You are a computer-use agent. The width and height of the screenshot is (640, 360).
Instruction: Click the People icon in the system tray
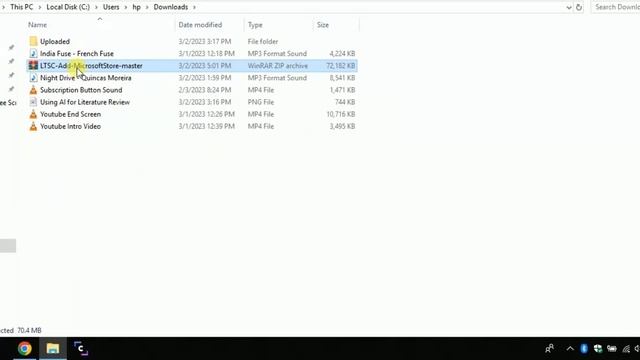coord(549,349)
